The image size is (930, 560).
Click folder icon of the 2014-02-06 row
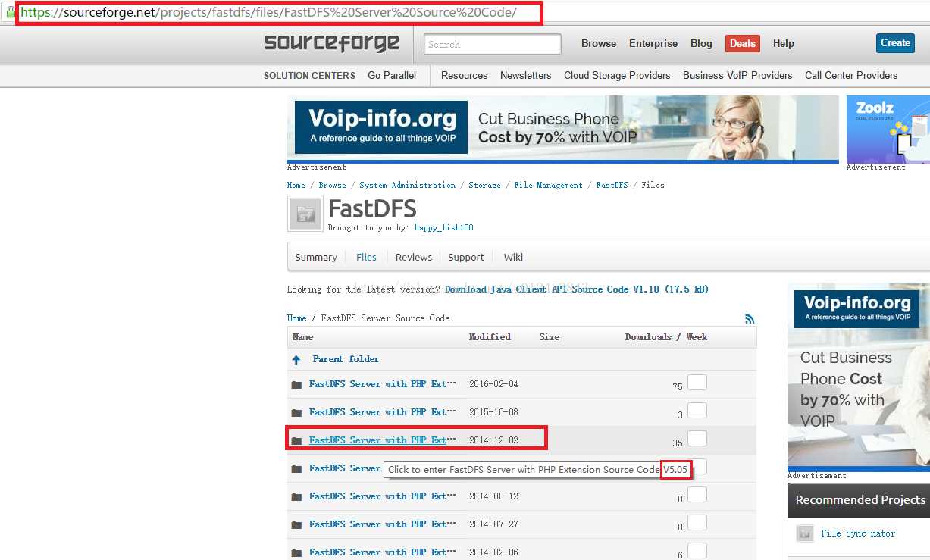coord(296,553)
